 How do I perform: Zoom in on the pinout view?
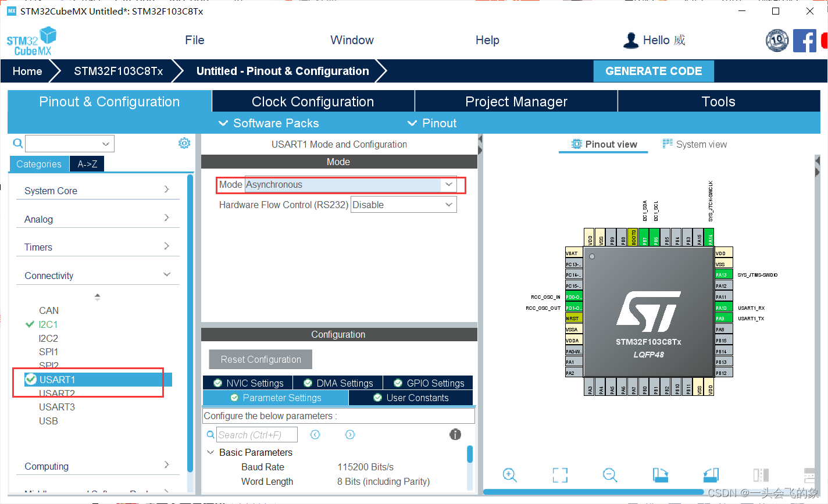click(509, 475)
